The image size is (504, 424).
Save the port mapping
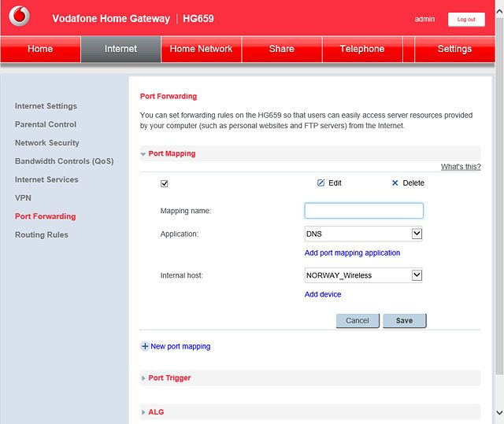coord(404,321)
